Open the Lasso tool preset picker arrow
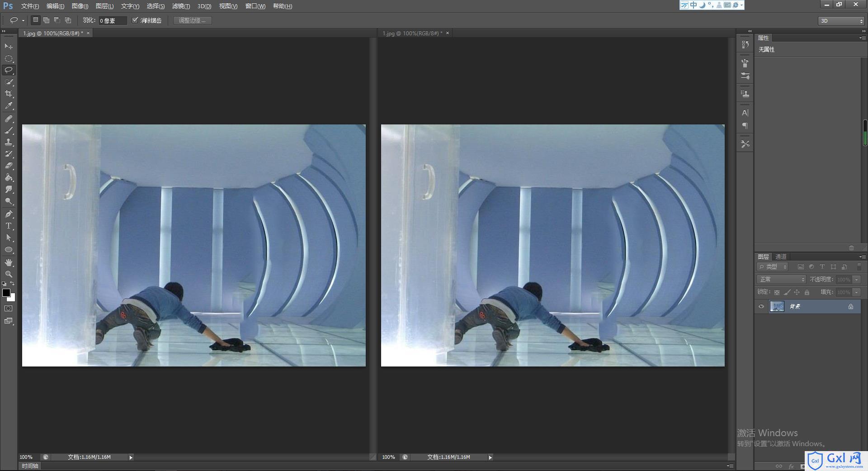868x471 pixels. click(x=23, y=20)
